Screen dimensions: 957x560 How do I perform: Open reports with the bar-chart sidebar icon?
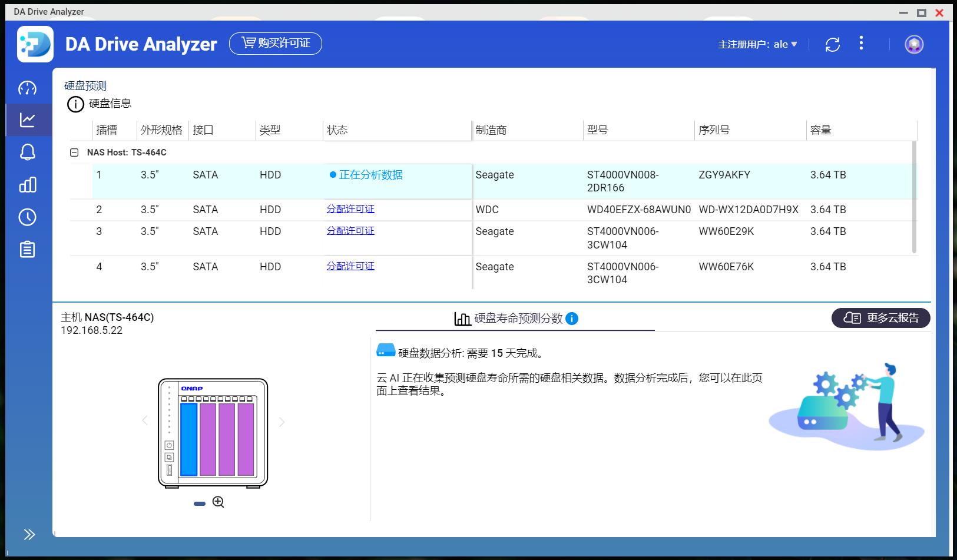coord(28,184)
